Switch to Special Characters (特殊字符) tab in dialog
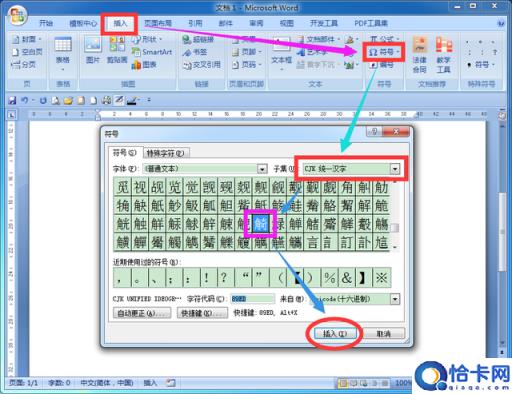512x394 pixels. point(166,153)
